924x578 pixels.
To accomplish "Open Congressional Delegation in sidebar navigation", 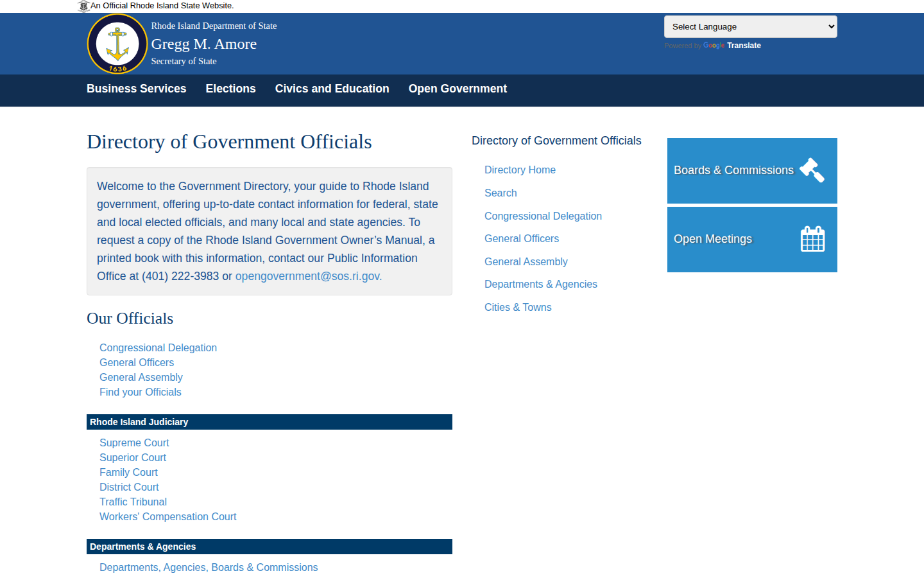I will click(543, 216).
